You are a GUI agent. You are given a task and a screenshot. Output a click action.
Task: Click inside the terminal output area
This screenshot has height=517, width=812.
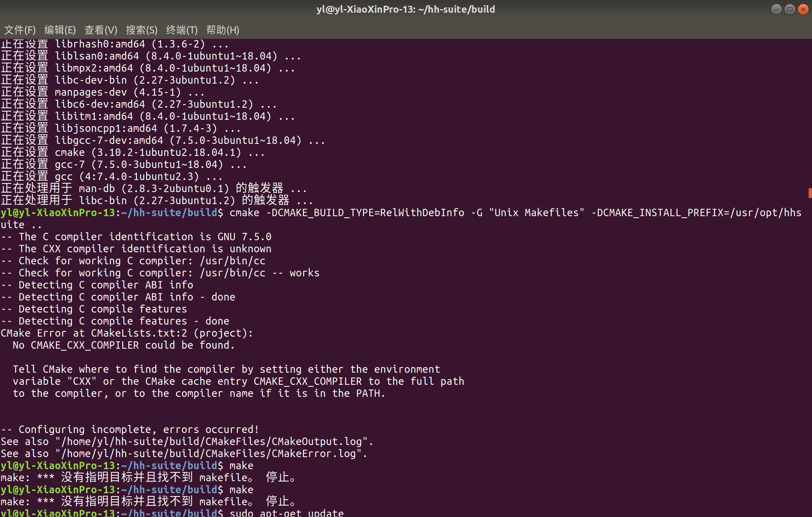point(405,303)
